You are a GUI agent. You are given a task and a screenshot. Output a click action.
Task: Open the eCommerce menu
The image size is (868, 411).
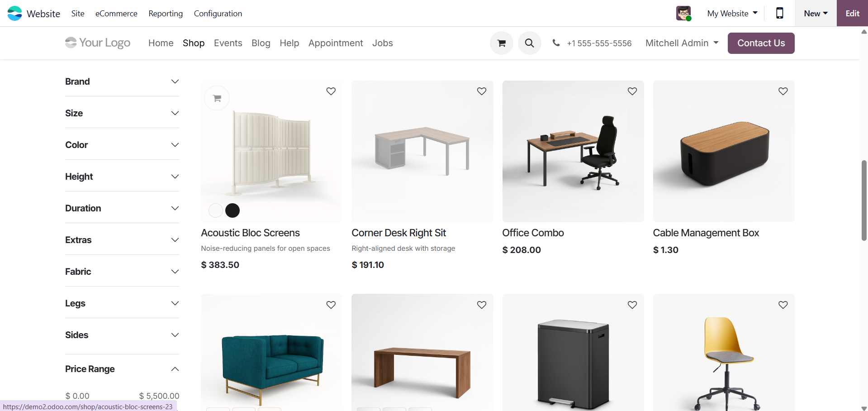pyautogui.click(x=116, y=14)
